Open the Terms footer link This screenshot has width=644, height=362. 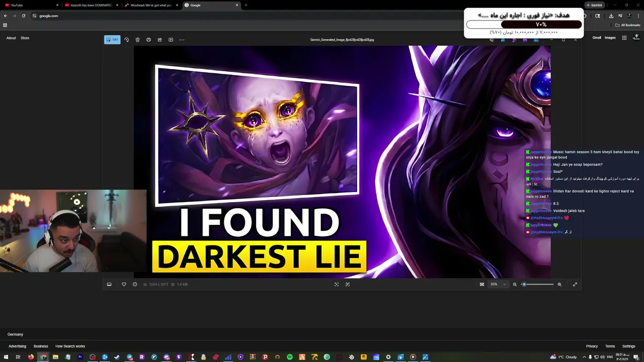pos(610,346)
